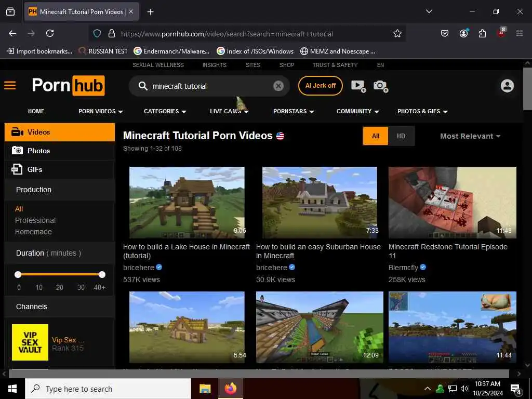Select All under Production

point(19,209)
